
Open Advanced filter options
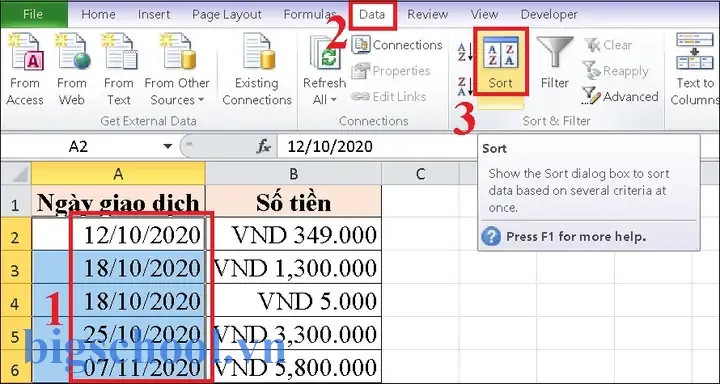(620, 96)
